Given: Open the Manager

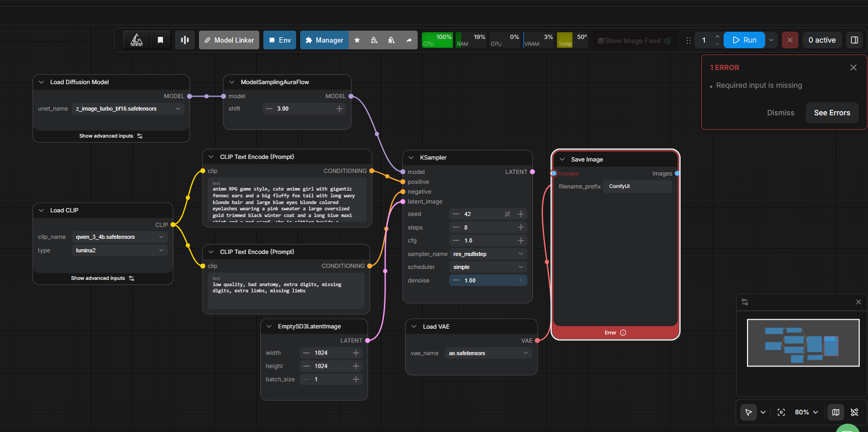Looking at the screenshot, I should click(325, 40).
